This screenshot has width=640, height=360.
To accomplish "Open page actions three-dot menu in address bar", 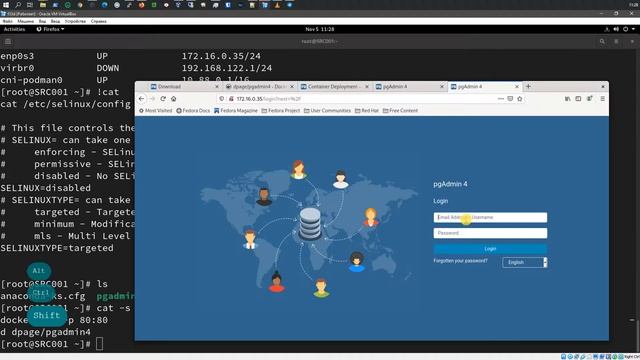I will coord(501,99).
